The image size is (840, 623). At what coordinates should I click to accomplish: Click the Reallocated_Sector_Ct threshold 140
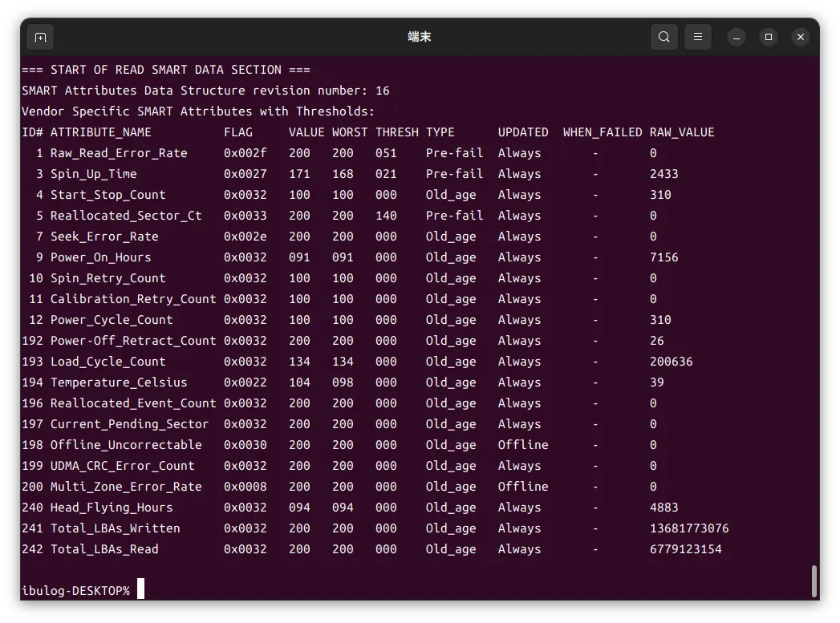386,216
